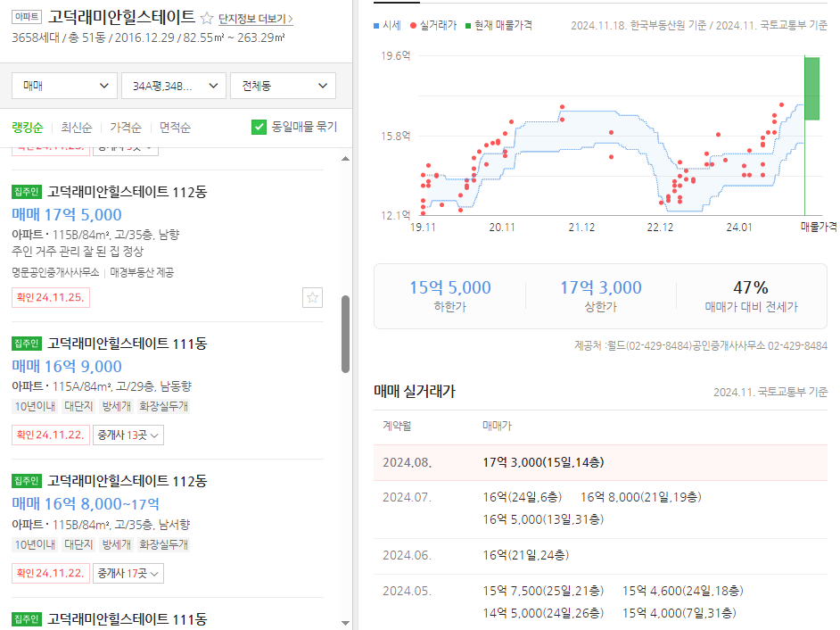Star the 17억 5,000 listing card
840x630 pixels.
pos(312,297)
